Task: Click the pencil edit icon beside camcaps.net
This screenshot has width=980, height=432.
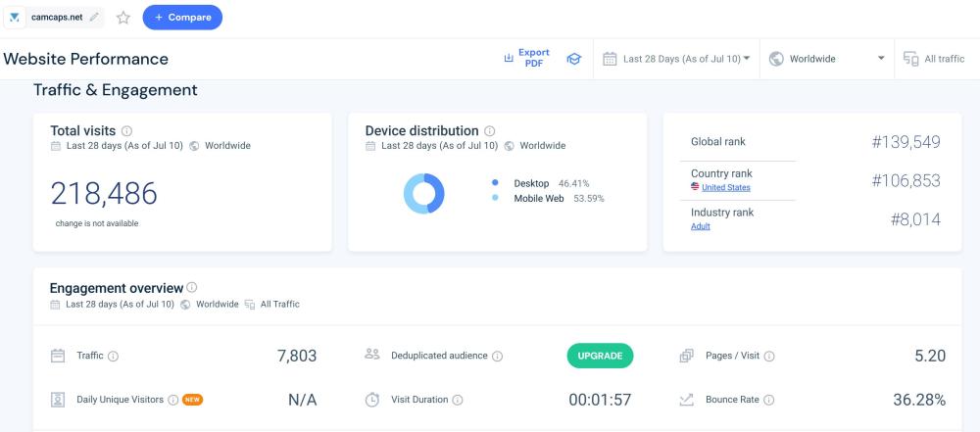Action: coord(94,17)
